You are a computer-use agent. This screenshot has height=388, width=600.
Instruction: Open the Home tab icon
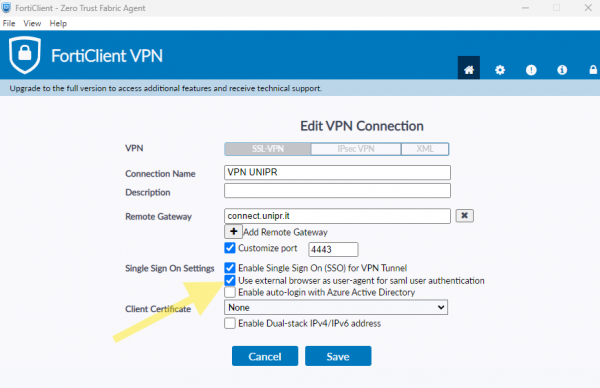pyautogui.click(x=469, y=70)
